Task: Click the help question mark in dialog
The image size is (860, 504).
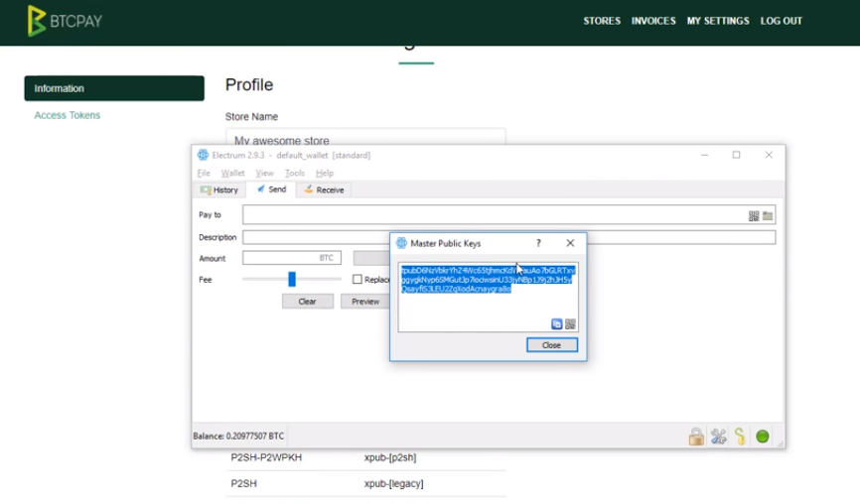Action: tap(538, 243)
